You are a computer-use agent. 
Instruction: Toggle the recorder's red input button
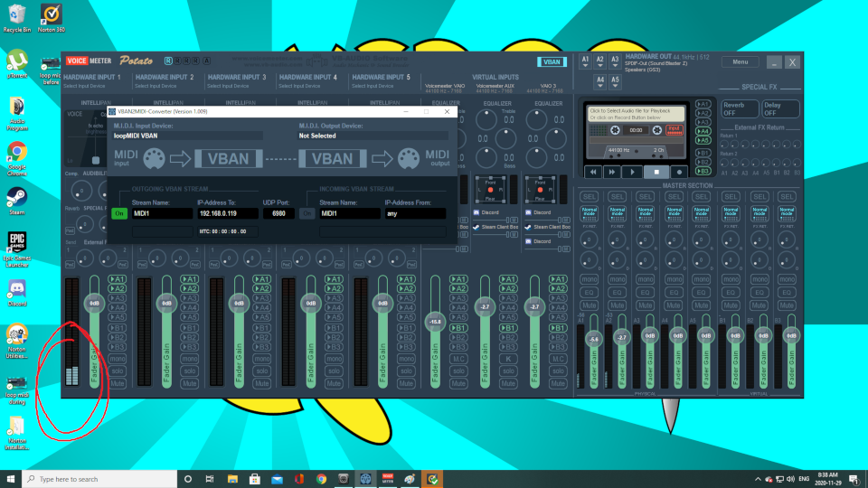674,129
